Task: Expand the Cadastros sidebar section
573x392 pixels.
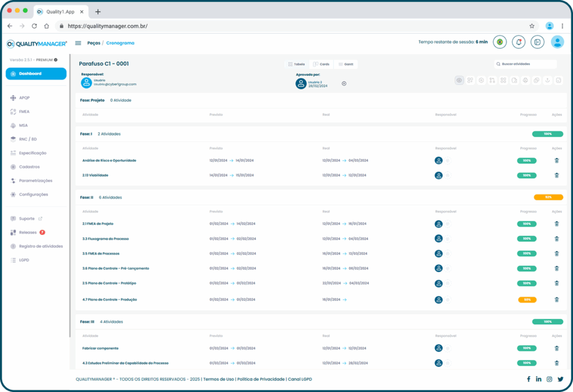Action: [29, 167]
